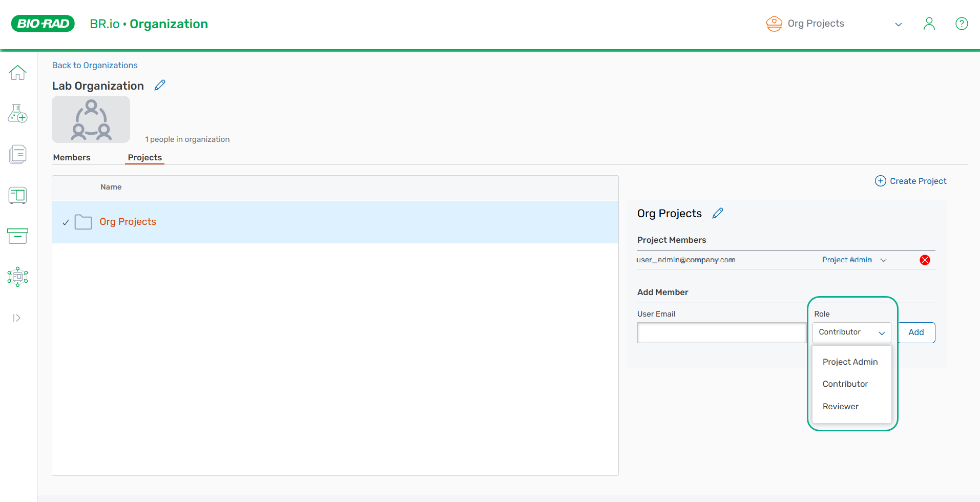
Task: Click the instrument panel sidebar icon
Action: click(17, 195)
